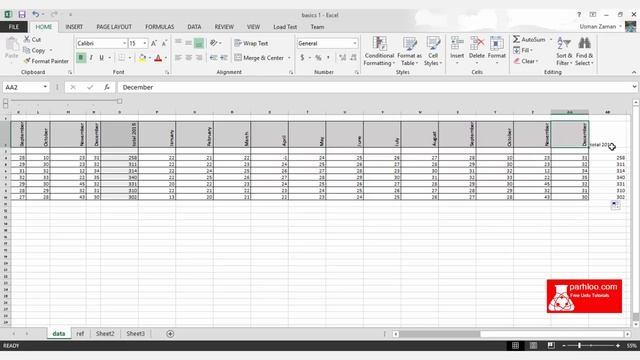Click AutoSum
640x360 pixels.
(529, 40)
